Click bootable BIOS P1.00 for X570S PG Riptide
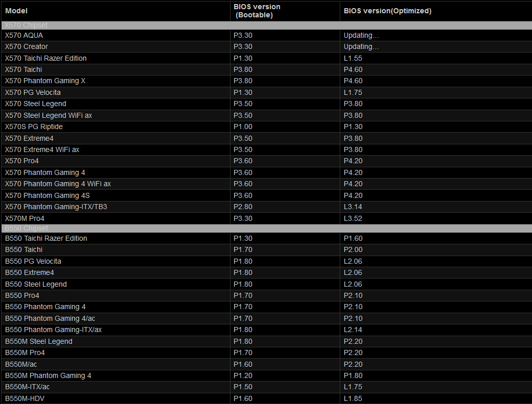Screen dimensions: 532x404 243,127
